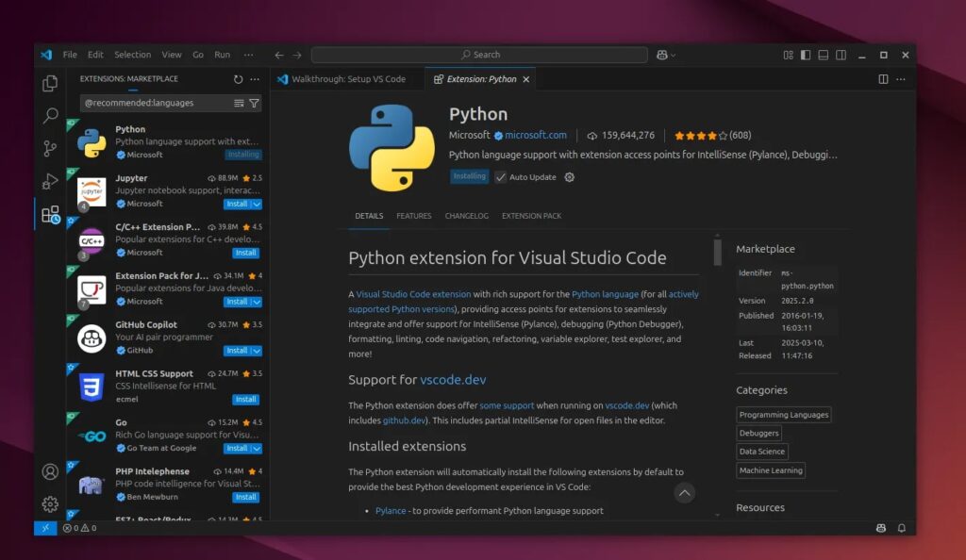Open the Explorer view in the activity bar
Image resolution: width=966 pixels, height=560 pixels.
50,84
